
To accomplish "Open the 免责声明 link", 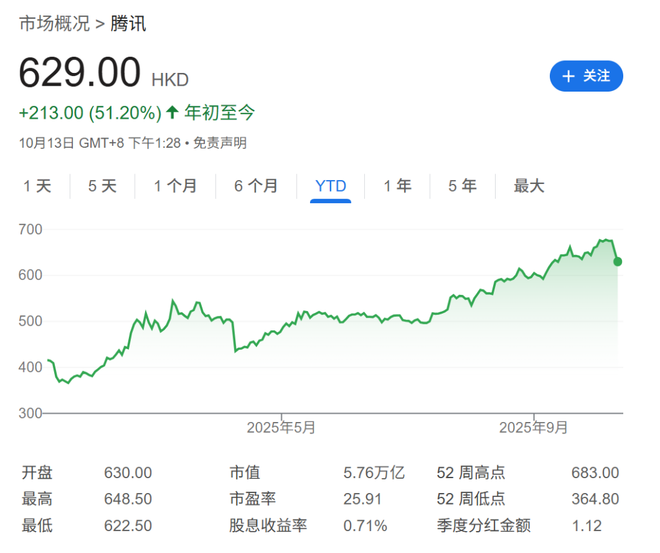I will [220, 143].
